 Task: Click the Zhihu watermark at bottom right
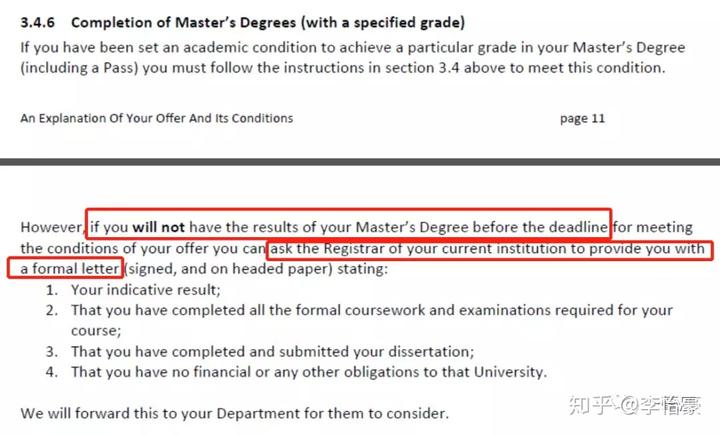tap(634, 405)
